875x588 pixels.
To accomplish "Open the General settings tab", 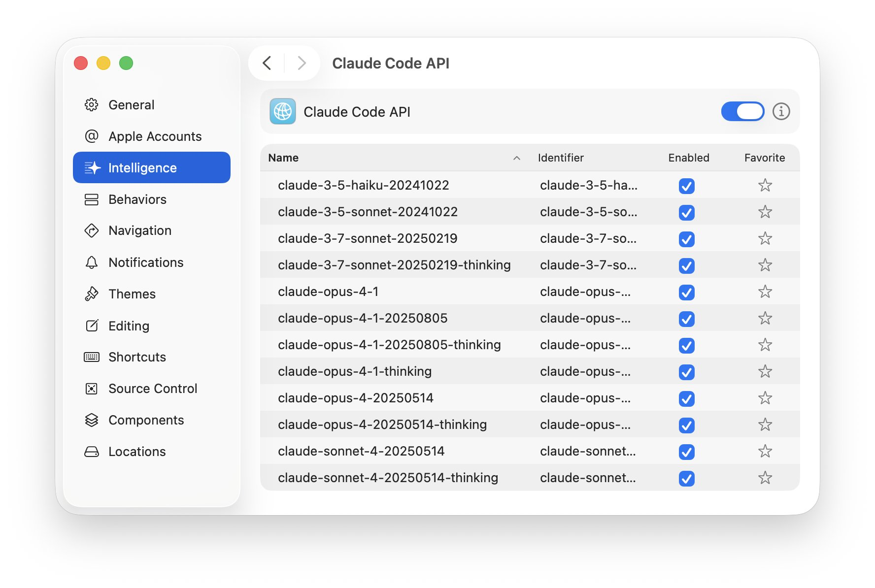I will [152, 105].
